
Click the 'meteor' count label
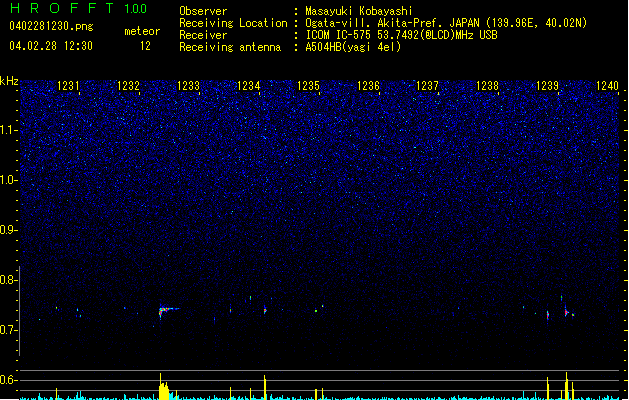(x=142, y=31)
